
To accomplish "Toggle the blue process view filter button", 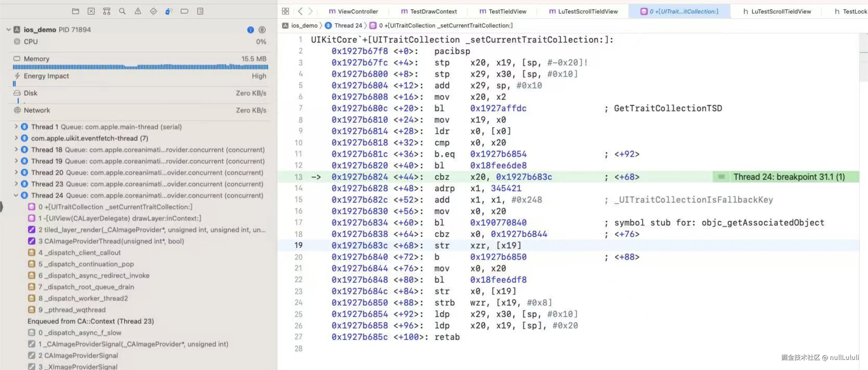I will [x=250, y=30].
